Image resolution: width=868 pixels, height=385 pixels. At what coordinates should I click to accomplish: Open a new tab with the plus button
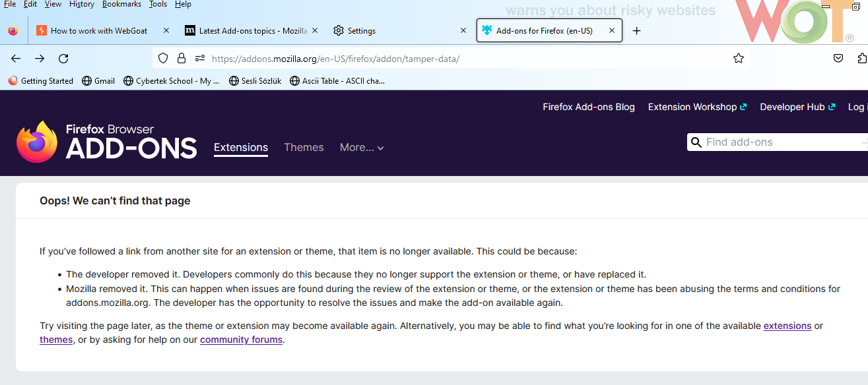point(636,30)
